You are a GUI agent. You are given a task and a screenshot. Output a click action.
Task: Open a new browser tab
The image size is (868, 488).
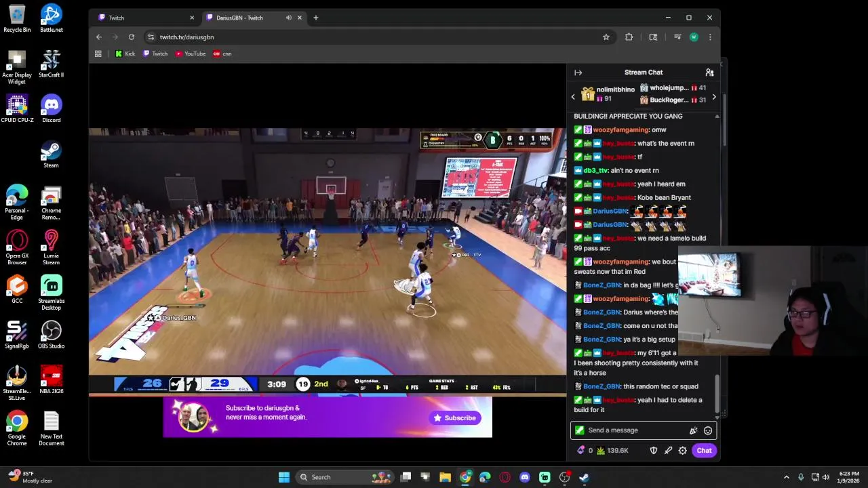(x=316, y=18)
